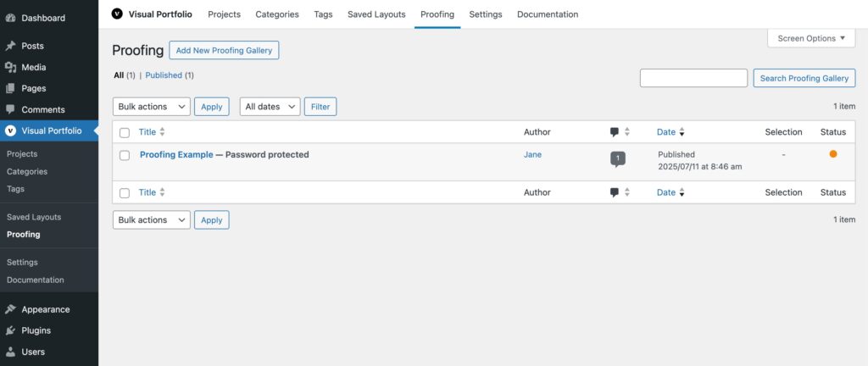
Task: Click the Visual Portfolio logo icon in top bar
Action: 117,14
